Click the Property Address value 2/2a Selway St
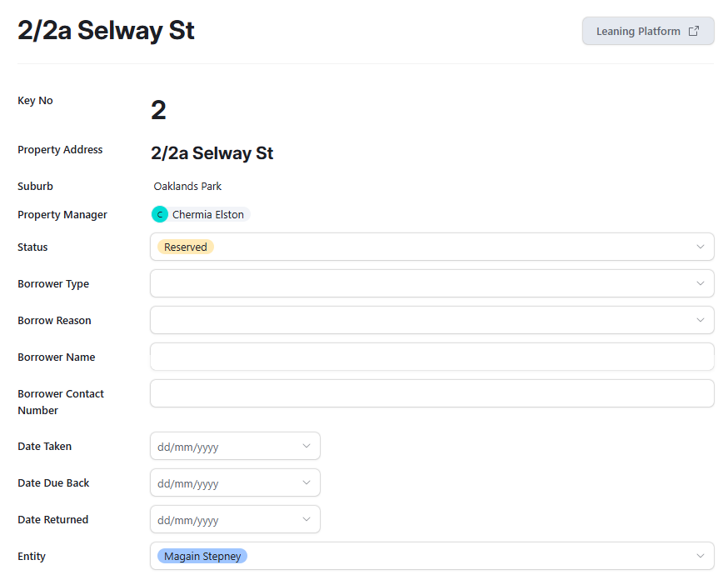728x575 pixels. point(212,153)
